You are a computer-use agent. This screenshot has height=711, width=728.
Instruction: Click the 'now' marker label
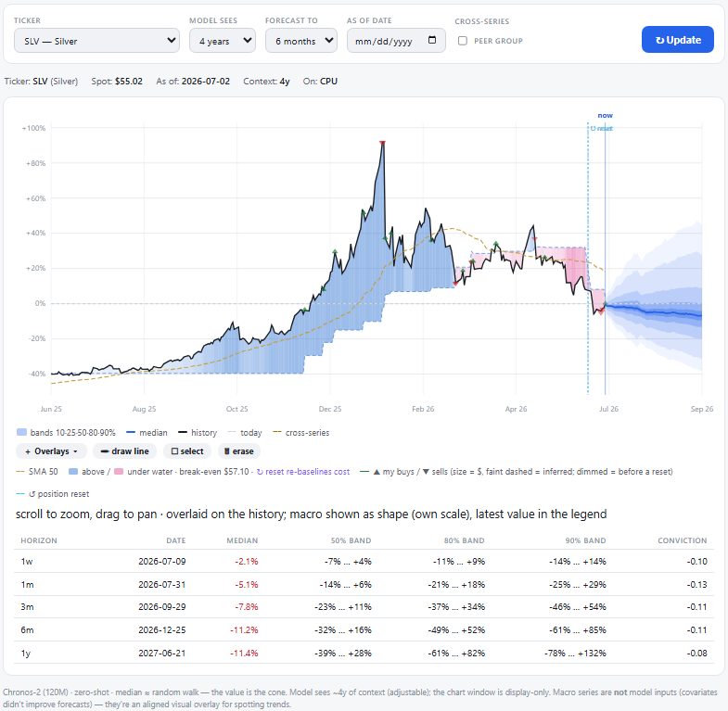[605, 115]
